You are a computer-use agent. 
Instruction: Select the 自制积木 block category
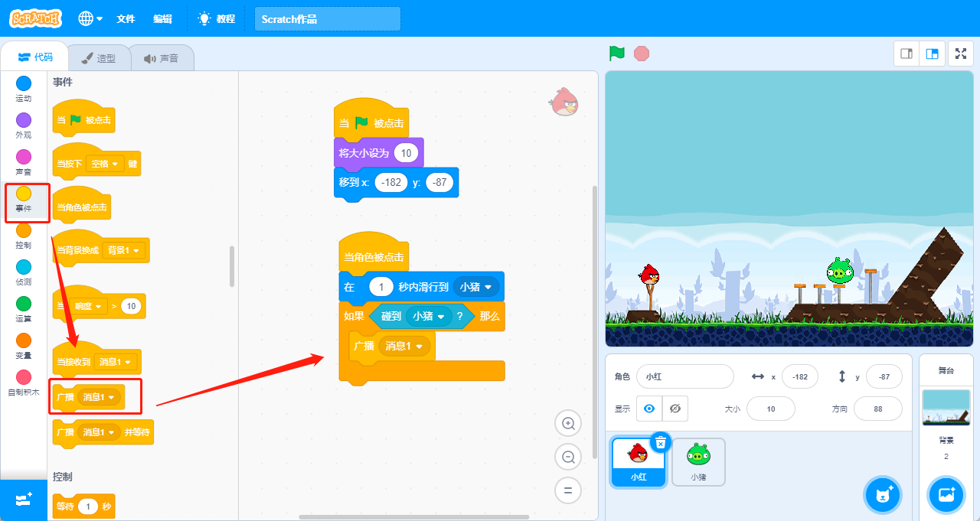24,383
